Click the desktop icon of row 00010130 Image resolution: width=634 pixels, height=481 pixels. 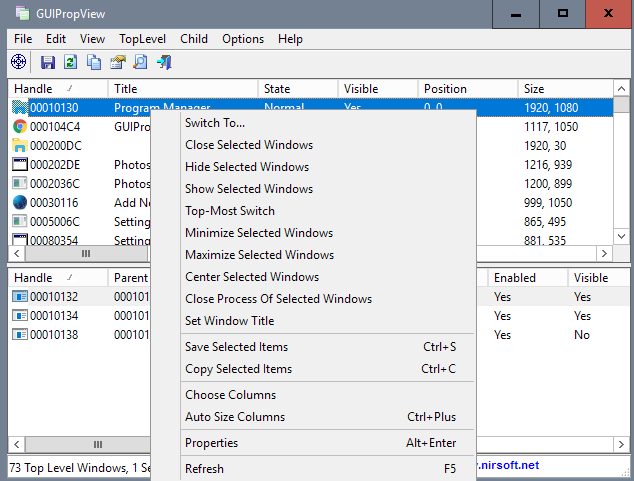(x=19, y=108)
